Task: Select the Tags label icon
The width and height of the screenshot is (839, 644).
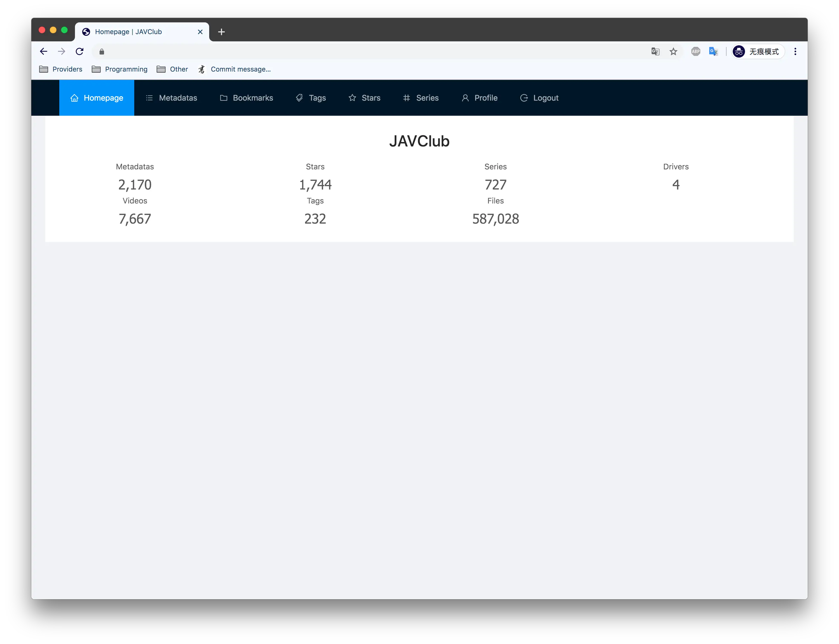Action: 299,98
